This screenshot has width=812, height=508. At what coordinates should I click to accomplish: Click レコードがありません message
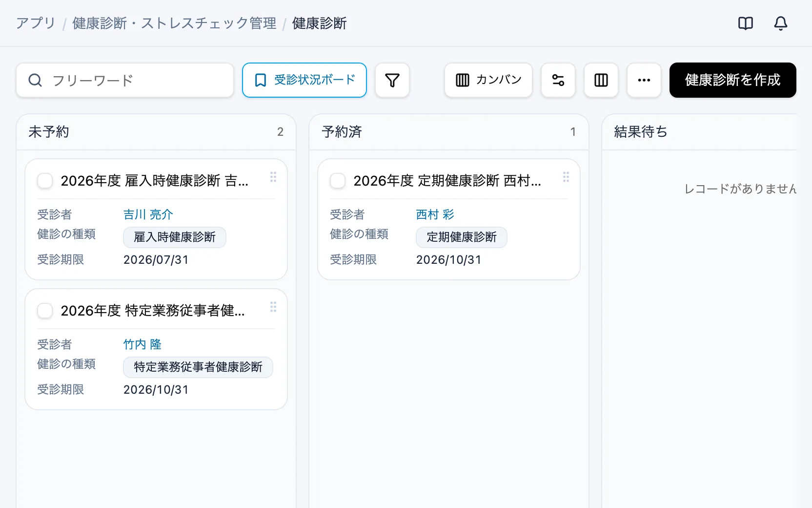point(740,189)
